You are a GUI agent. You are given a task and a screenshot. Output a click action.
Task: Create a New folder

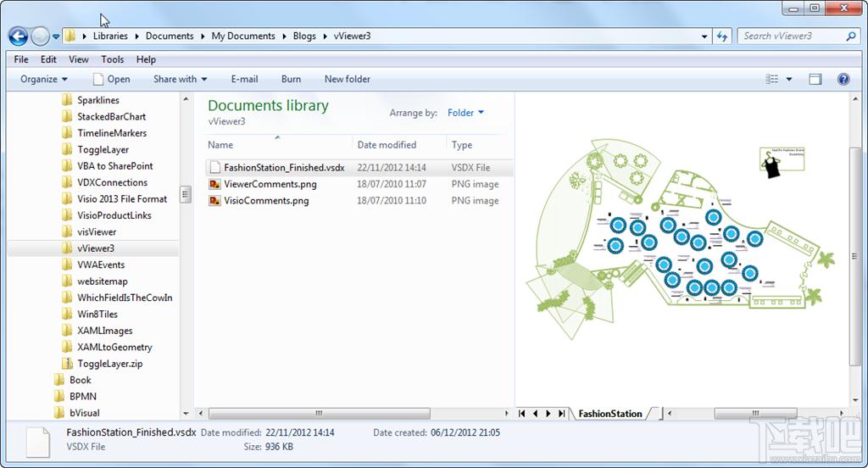[347, 79]
